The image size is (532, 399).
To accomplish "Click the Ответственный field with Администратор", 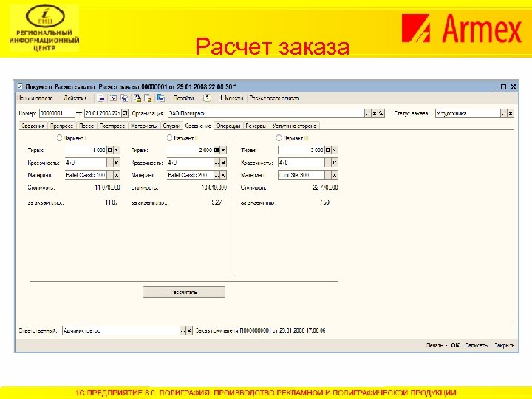I will 120,330.
